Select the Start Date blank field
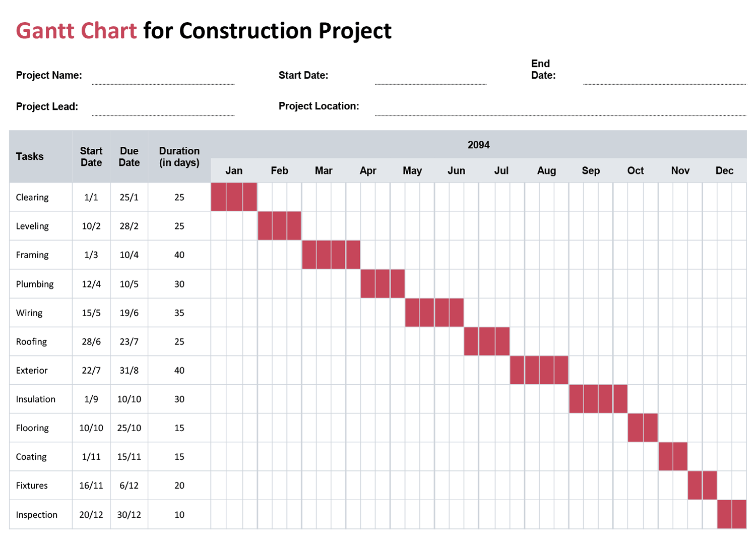 point(430,78)
